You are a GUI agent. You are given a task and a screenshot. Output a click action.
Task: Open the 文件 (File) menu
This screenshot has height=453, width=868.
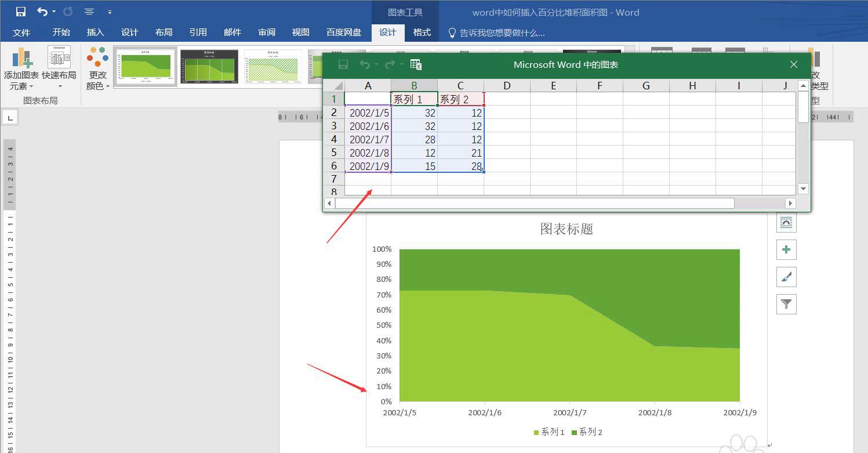click(21, 32)
